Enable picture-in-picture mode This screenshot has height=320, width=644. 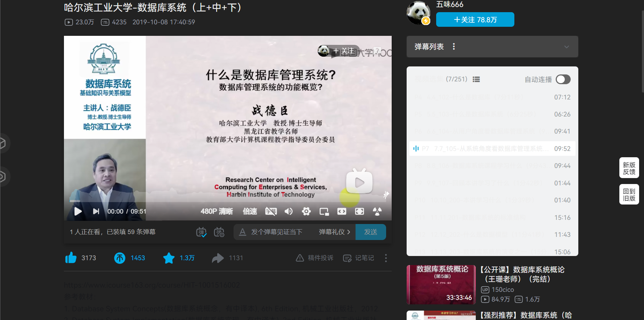click(324, 211)
